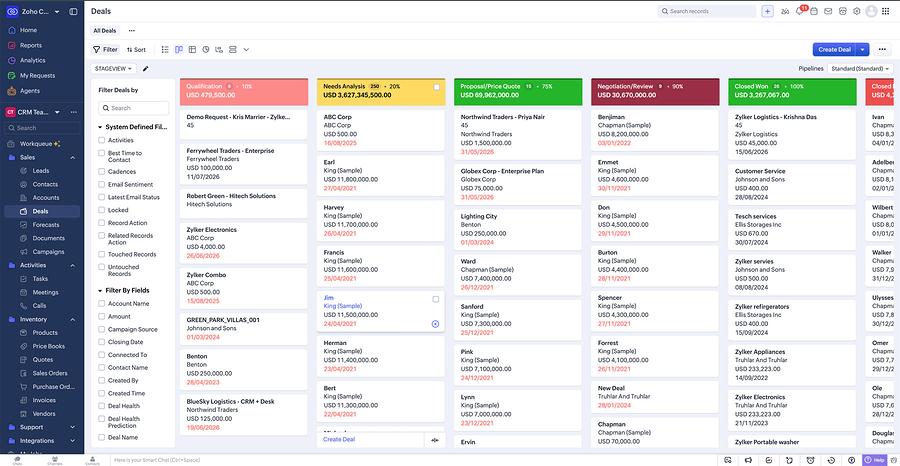Screen dimensions: 900x466
Task: Click the collapse icon beside Create Deal link
Action: point(435,440)
